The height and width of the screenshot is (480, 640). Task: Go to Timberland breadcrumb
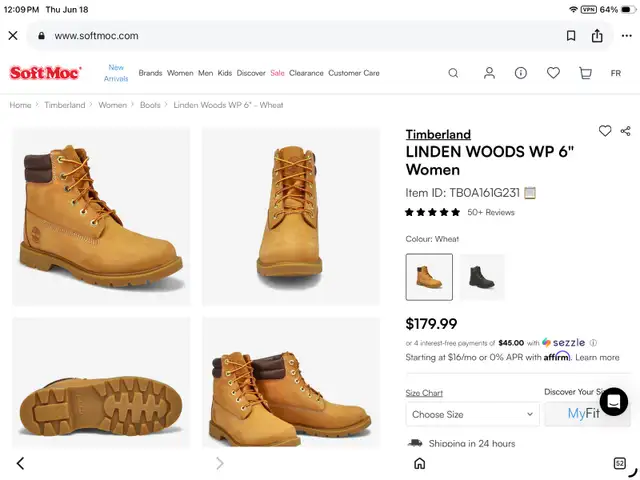click(64, 105)
